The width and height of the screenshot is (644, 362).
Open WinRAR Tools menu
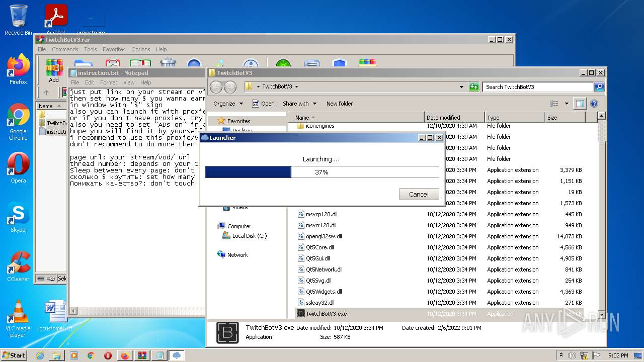click(91, 49)
